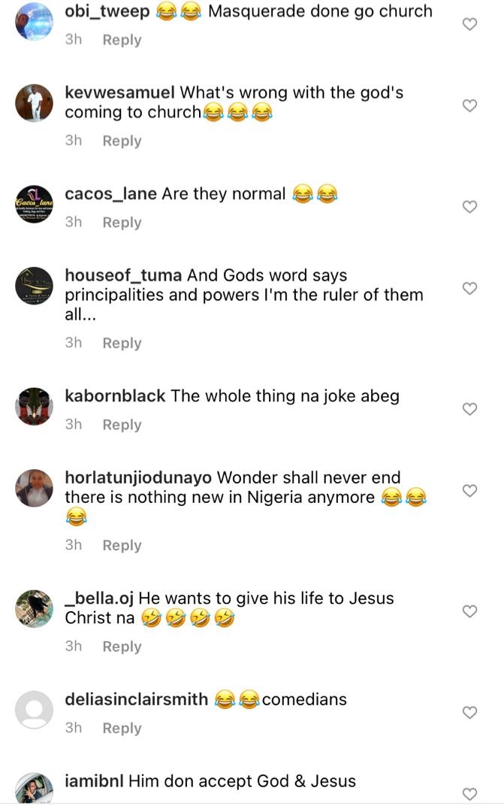
Task: Like cacos_lane's "Are they normal" comment
Action: [469, 207]
